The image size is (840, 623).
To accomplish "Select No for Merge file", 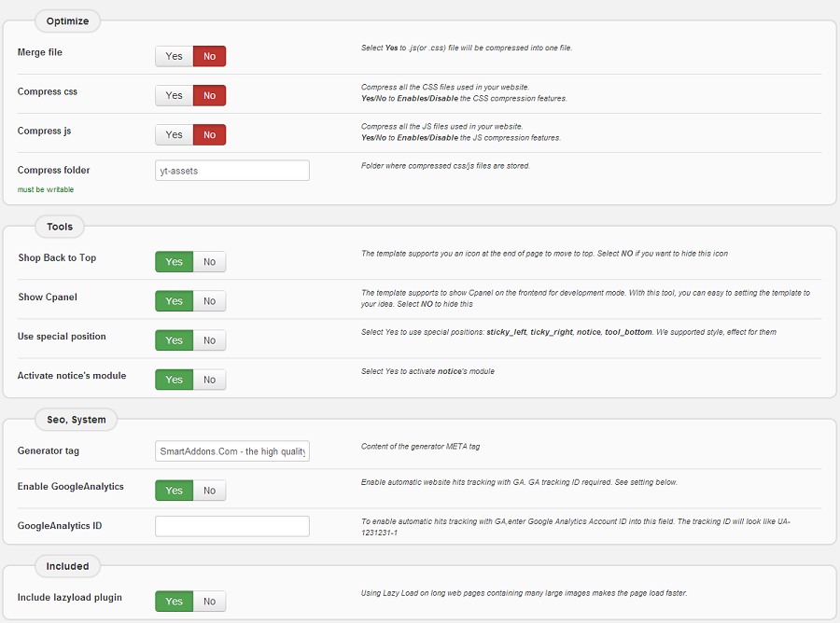I will click(209, 57).
